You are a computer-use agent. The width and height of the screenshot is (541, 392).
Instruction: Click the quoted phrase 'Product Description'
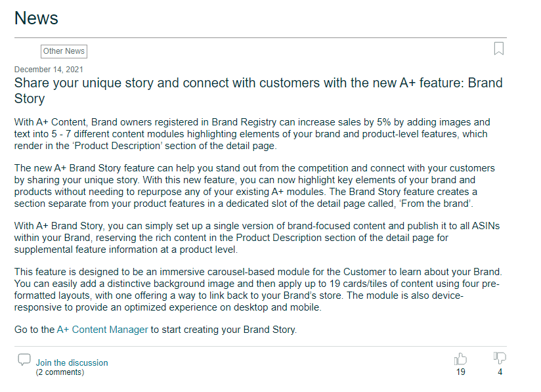pos(117,146)
